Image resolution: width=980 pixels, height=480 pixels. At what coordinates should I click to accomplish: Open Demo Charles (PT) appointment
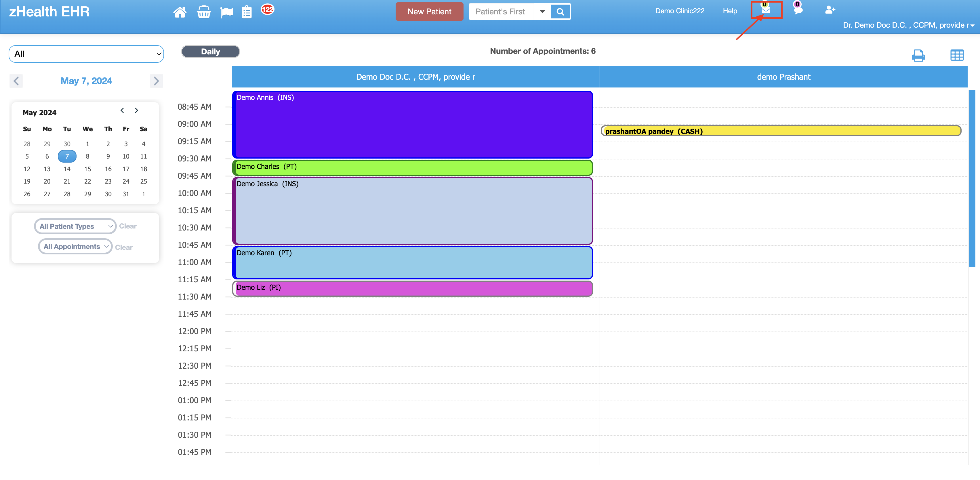(412, 167)
